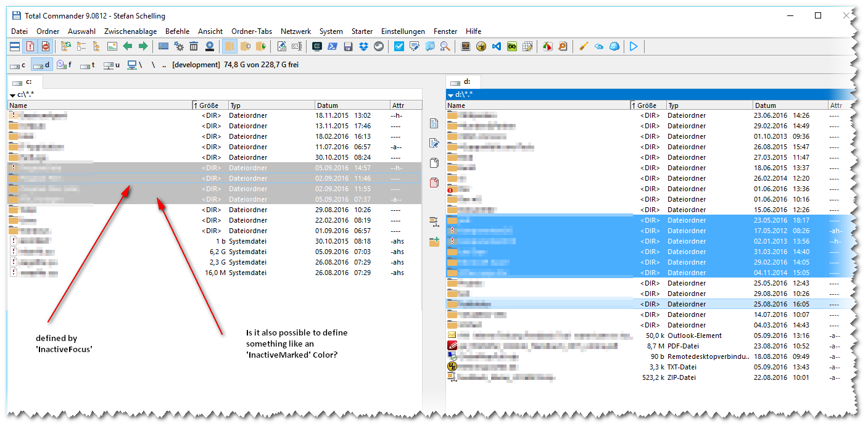
Task: Open the gears settings toolbar icon
Action: [x=179, y=46]
